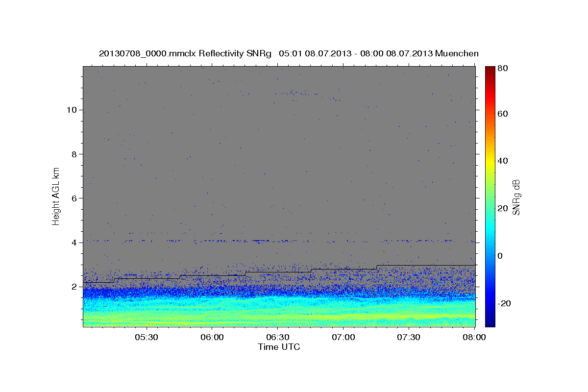Click the colorbar value 60
Screen dimensions: 588x392
tap(502, 114)
